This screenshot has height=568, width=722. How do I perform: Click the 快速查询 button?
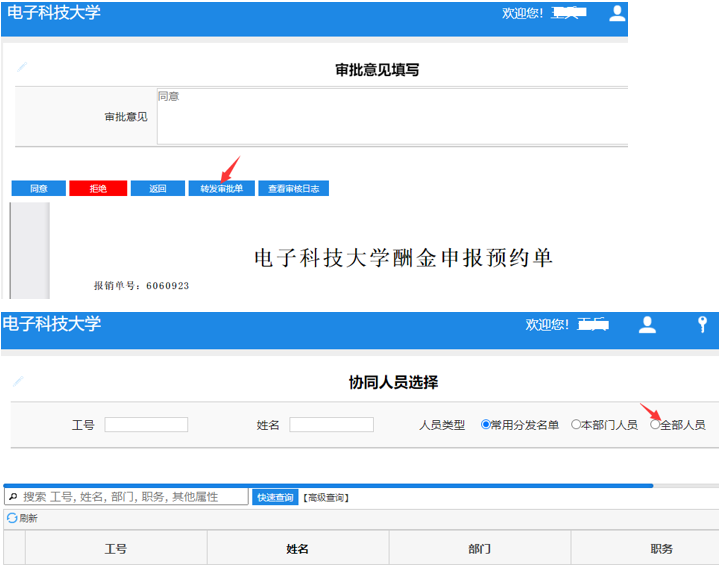coord(275,497)
